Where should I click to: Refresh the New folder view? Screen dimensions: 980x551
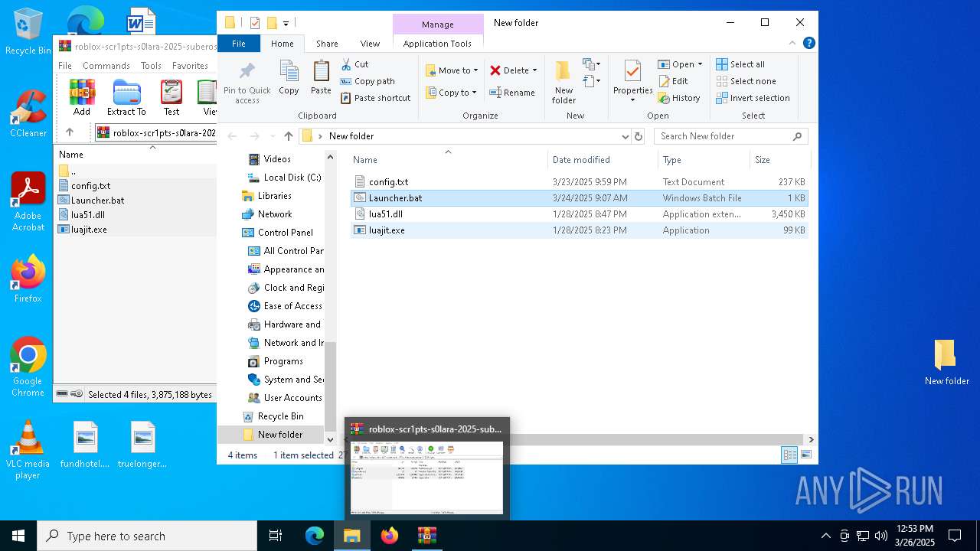click(639, 136)
